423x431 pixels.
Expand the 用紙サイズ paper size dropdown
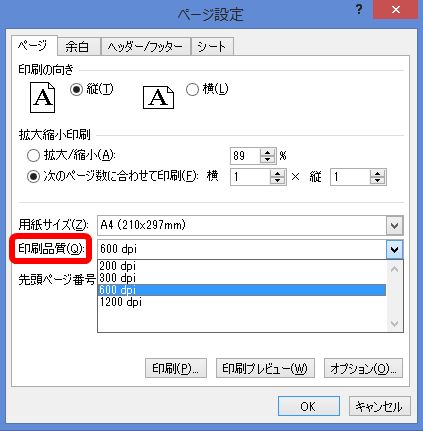tap(395, 226)
